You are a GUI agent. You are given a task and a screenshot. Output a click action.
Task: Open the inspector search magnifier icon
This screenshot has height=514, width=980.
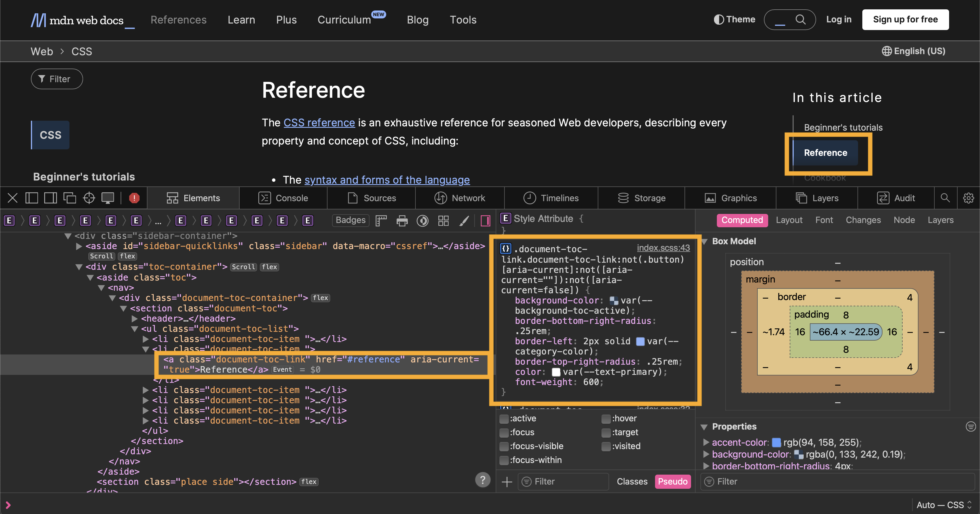pyautogui.click(x=945, y=198)
